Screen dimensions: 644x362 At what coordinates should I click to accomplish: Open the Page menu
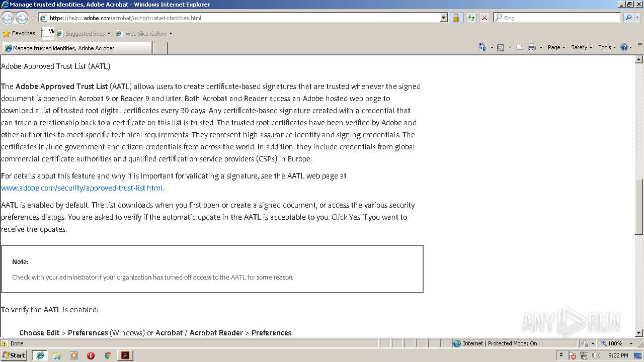[x=556, y=47]
